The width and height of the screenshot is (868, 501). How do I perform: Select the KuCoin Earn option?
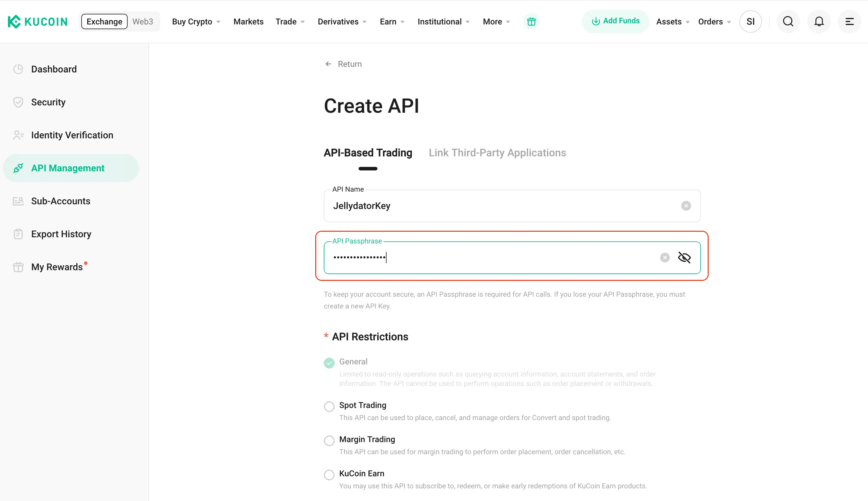[x=329, y=475]
